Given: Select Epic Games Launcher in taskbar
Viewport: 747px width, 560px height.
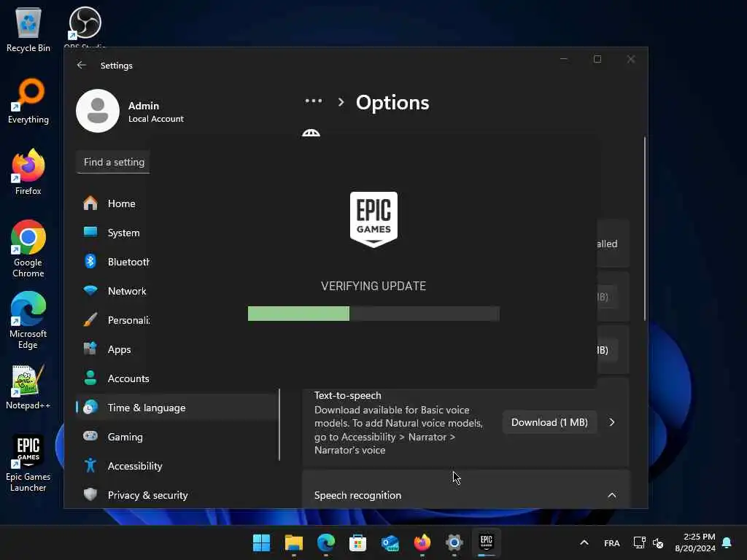Looking at the screenshot, I should [x=487, y=542].
